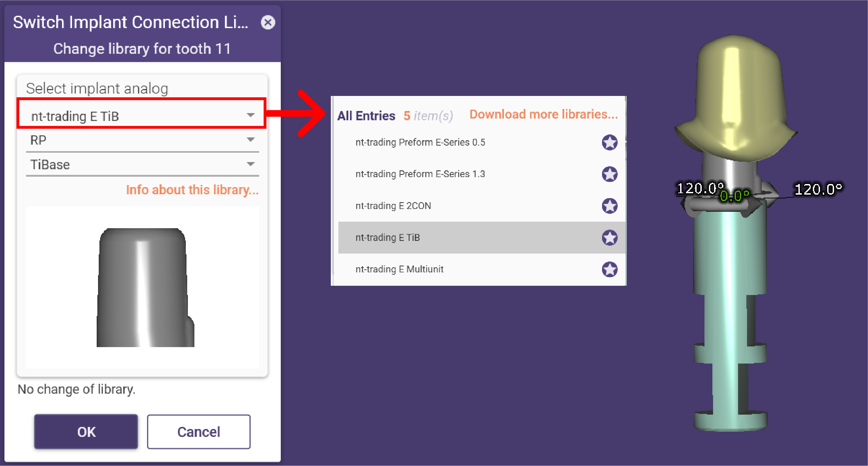The width and height of the screenshot is (868, 466).
Task: Open the nt-trading E TiB analog dropdown
Action: [x=142, y=116]
